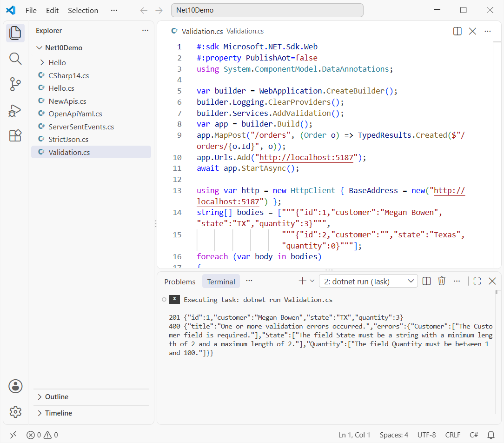This screenshot has height=443, width=504.
Task: Open CSharp14.cs in the explorer
Action: click(91, 75)
